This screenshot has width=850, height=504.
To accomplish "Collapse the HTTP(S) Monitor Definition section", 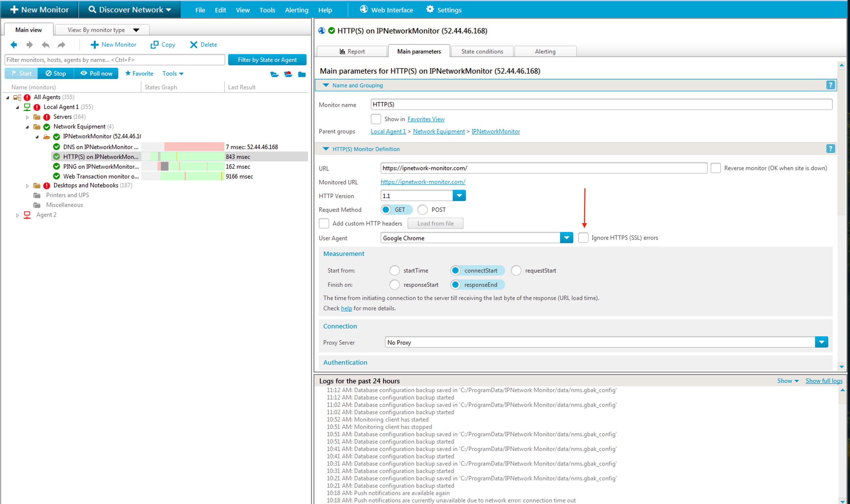I will tap(325, 149).
